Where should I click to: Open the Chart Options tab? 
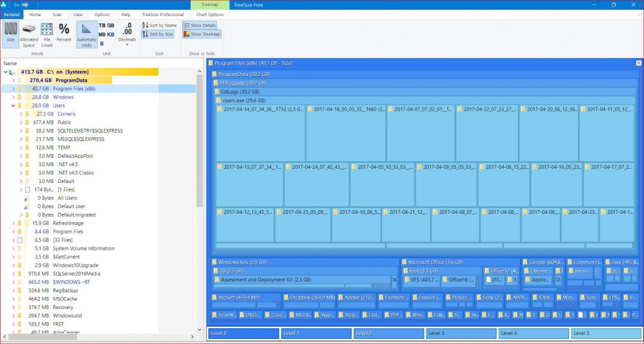tap(210, 14)
